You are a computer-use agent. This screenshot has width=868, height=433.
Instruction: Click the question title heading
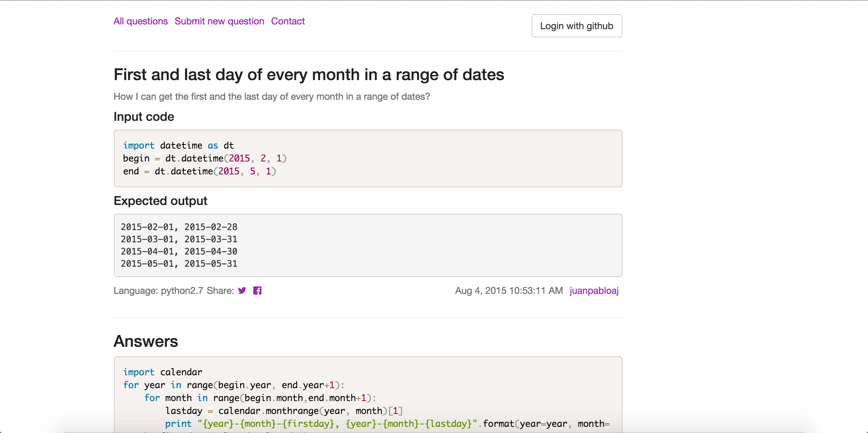(309, 75)
